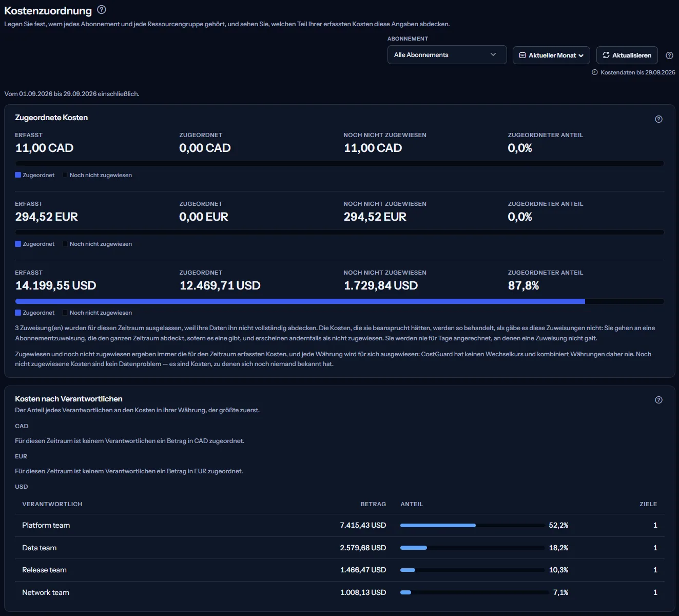This screenshot has height=616, width=679.
Task: Click the 18,2% share value
Action: (x=558, y=548)
